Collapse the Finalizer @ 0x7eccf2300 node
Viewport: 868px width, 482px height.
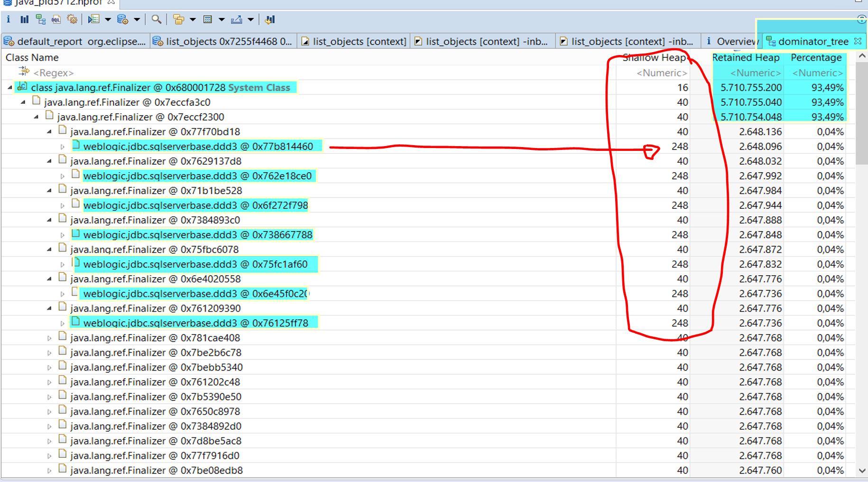36,117
